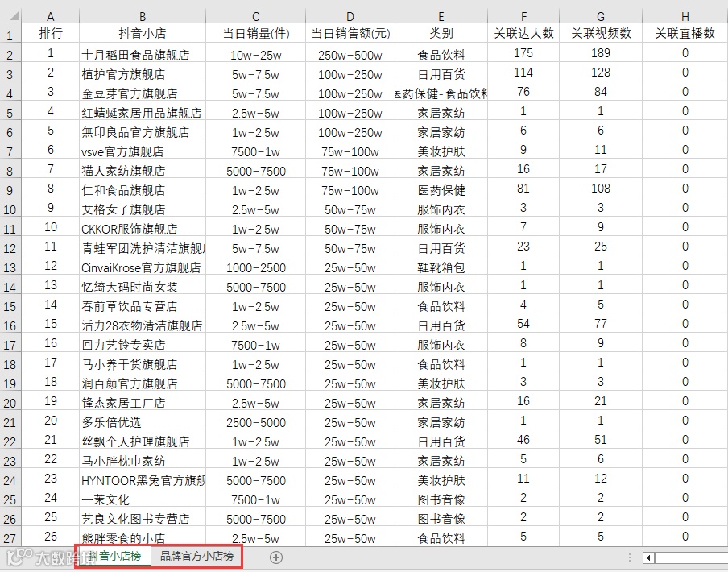Select the 类别 column header cell
Viewport: 728px width, 572px height.
(441, 34)
